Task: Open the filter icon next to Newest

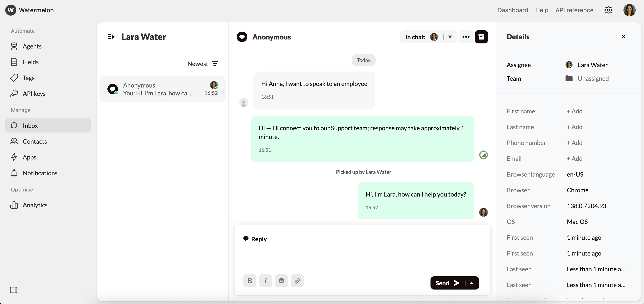Action: pos(215,64)
